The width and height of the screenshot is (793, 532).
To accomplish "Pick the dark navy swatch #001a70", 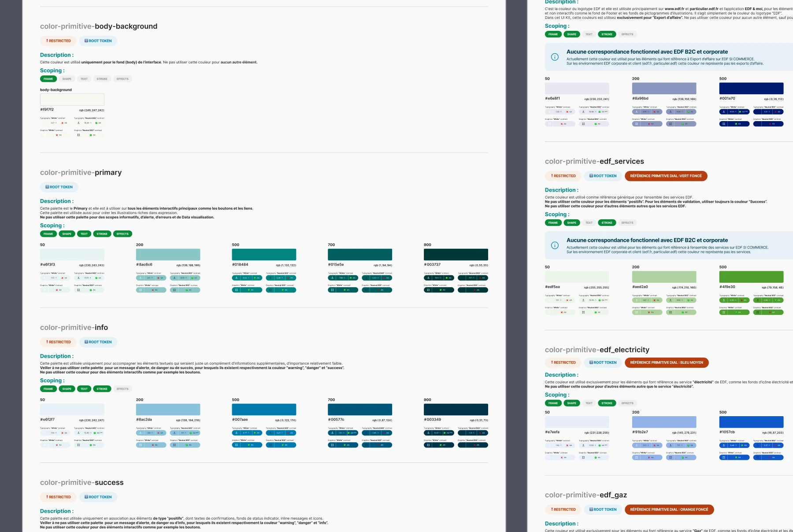I will coord(752,88).
